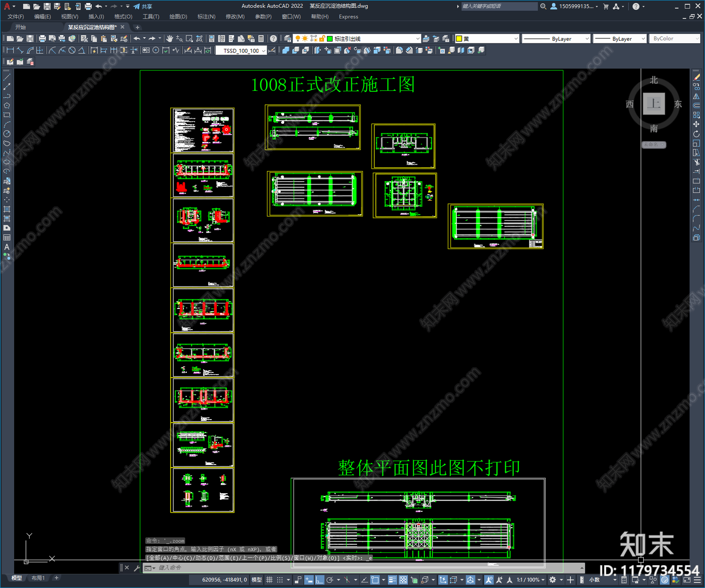Open the 绘图(D) menu

coord(178,17)
